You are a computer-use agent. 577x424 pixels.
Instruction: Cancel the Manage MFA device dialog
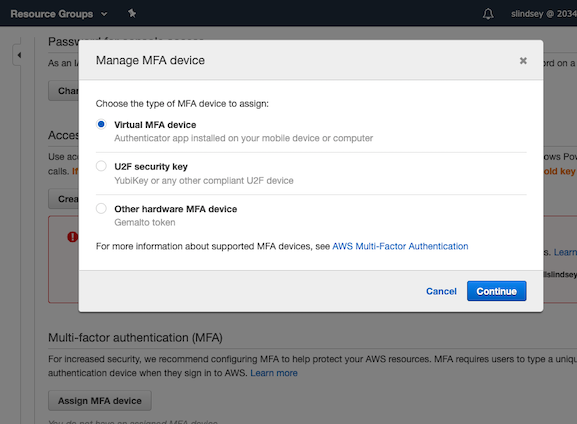coord(441,291)
